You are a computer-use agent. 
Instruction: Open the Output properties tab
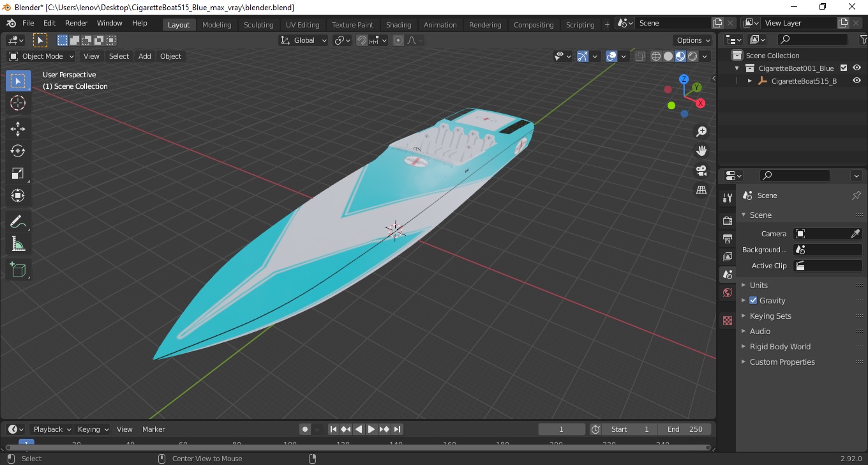coord(728,238)
